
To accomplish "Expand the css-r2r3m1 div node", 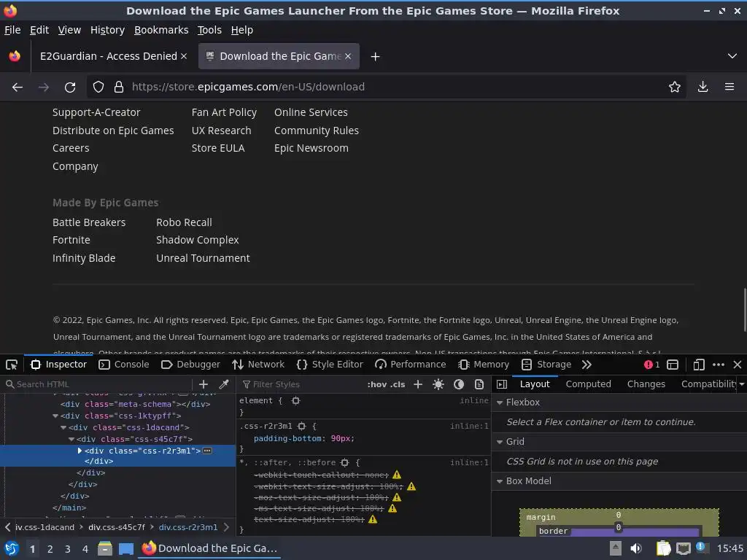I will coord(80,451).
